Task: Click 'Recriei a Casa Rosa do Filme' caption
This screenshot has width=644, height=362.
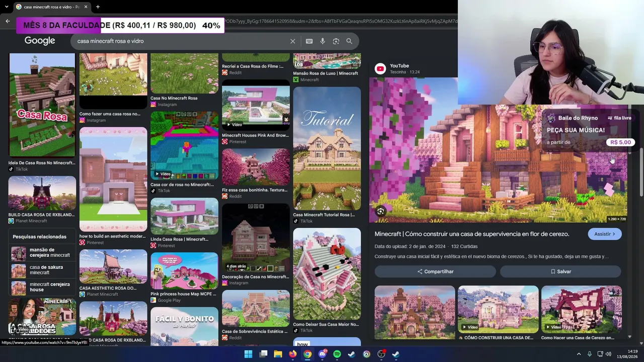Action: coord(253,66)
